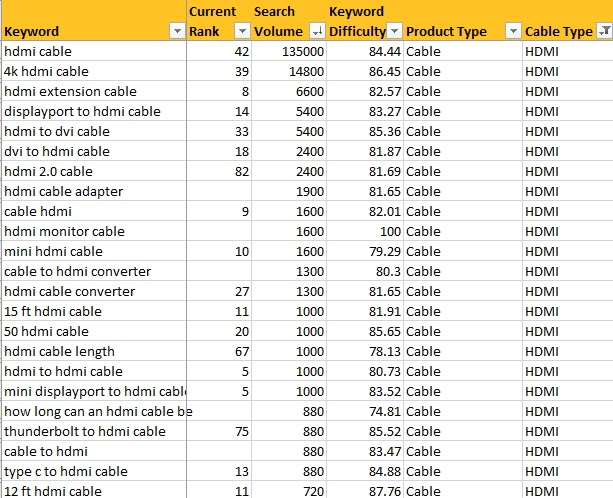Select the "type c to hdmi cable" cell
613x498 pixels.
point(66,471)
